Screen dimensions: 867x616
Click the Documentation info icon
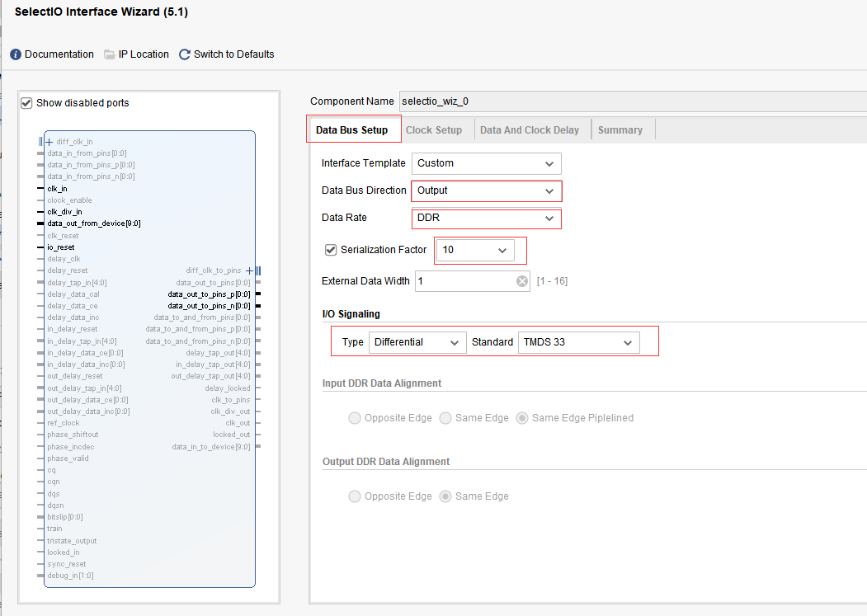[16, 54]
